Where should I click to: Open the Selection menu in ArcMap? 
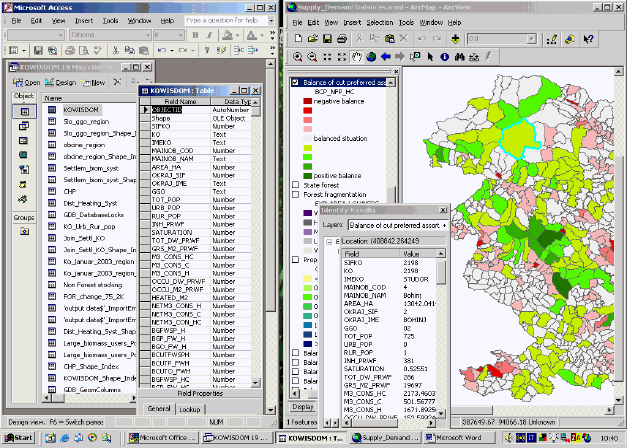pos(380,20)
